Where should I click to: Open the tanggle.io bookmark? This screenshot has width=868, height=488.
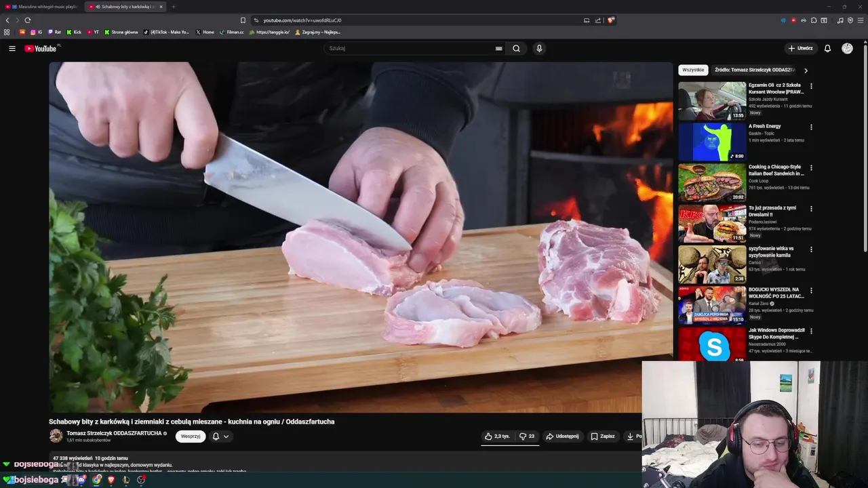(269, 32)
